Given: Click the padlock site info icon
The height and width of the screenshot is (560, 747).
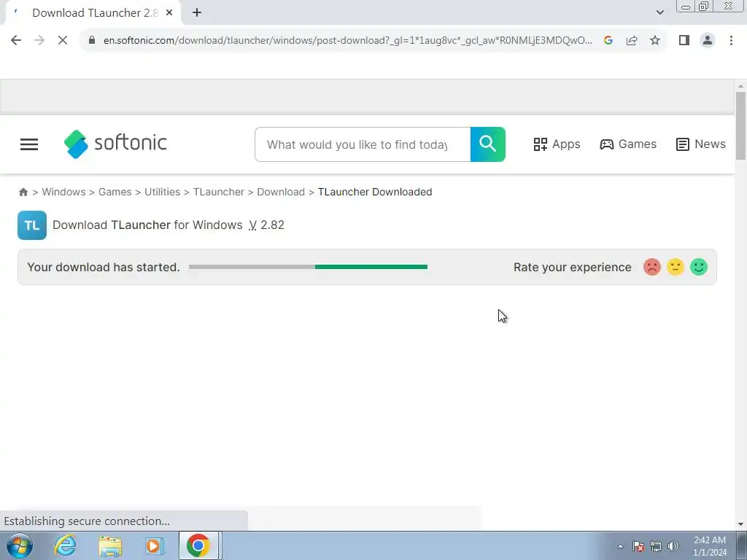Looking at the screenshot, I should (x=92, y=41).
